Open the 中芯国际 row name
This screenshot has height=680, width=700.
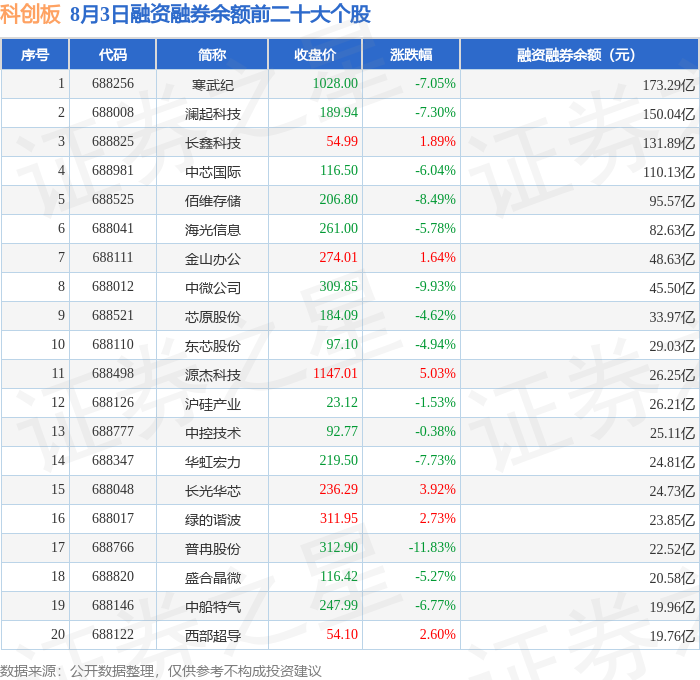[212, 171]
